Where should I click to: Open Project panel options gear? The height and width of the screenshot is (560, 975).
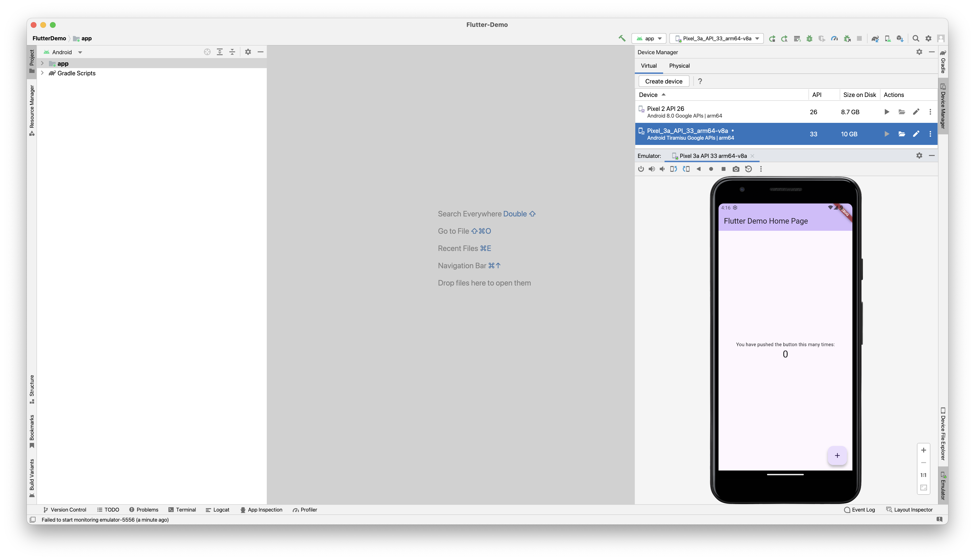[248, 52]
